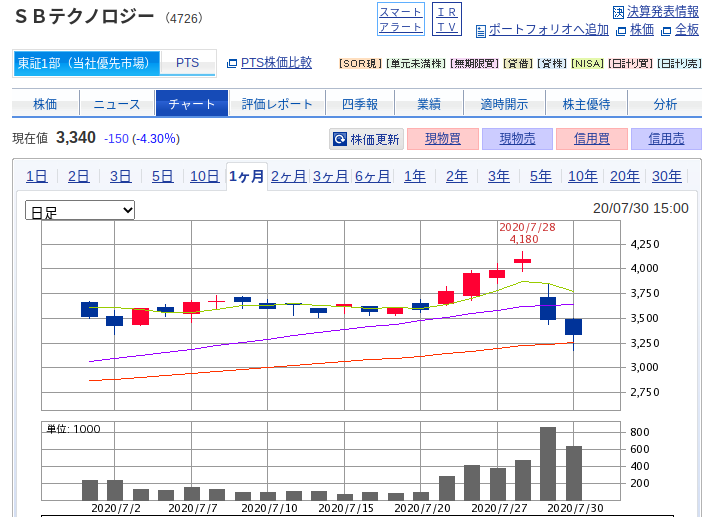Click the 信用売 button
Image resolution: width=710 pixels, height=517 pixels.
[667, 139]
